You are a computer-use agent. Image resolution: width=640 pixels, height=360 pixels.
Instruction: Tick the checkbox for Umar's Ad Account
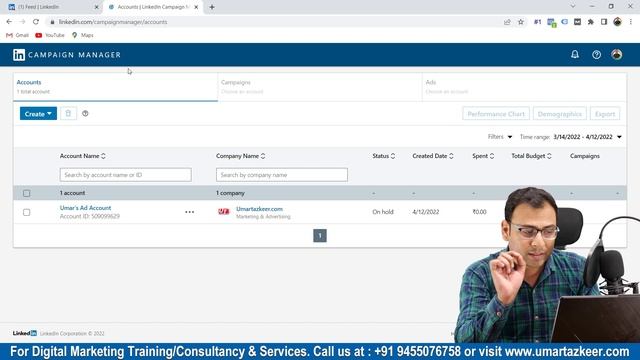click(27, 212)
